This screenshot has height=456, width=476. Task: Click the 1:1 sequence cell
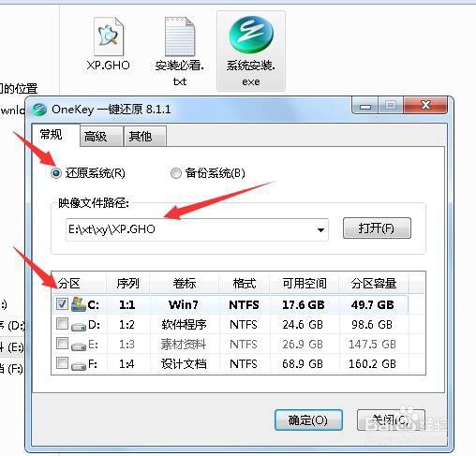point(126,304)
